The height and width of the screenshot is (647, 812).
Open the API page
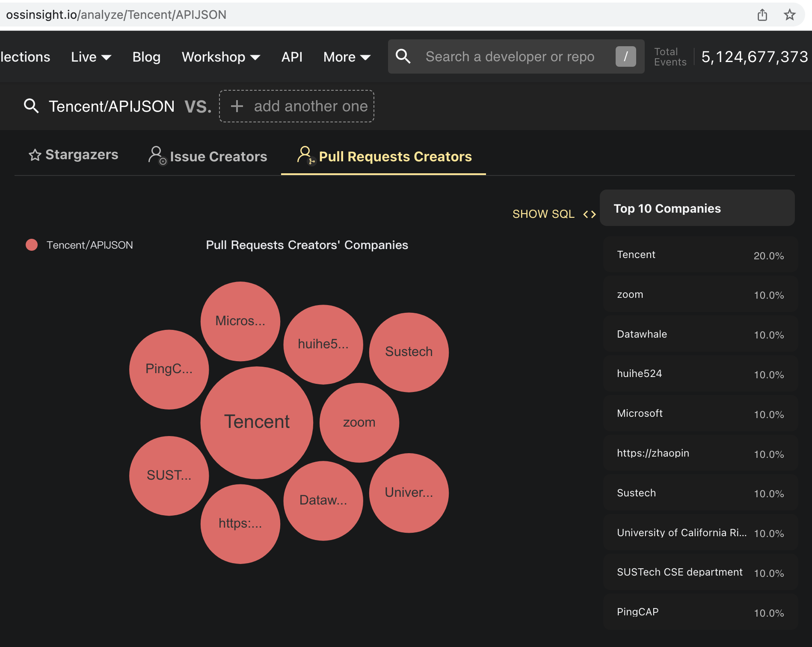pos(292,57)
